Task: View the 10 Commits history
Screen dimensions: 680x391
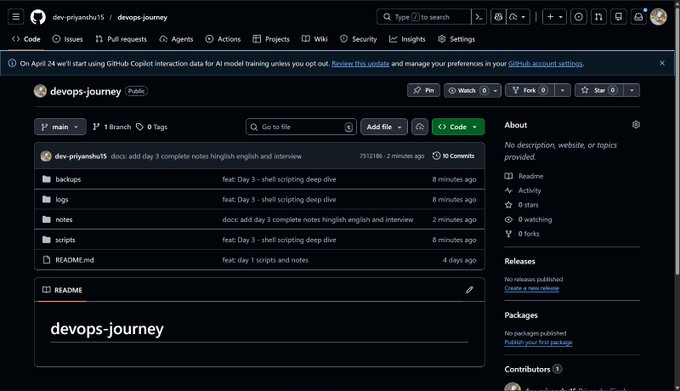Action: point(454,156)
